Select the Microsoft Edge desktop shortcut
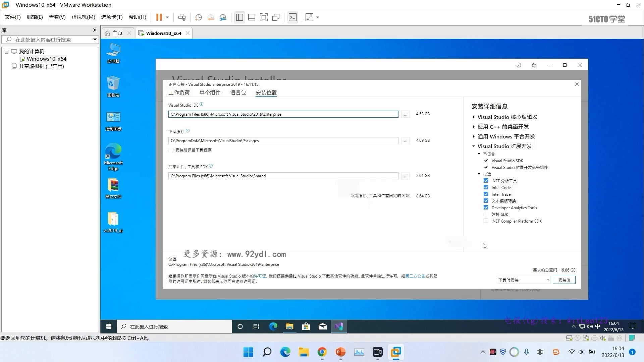 pyautogui.click(x=113, y=157)
